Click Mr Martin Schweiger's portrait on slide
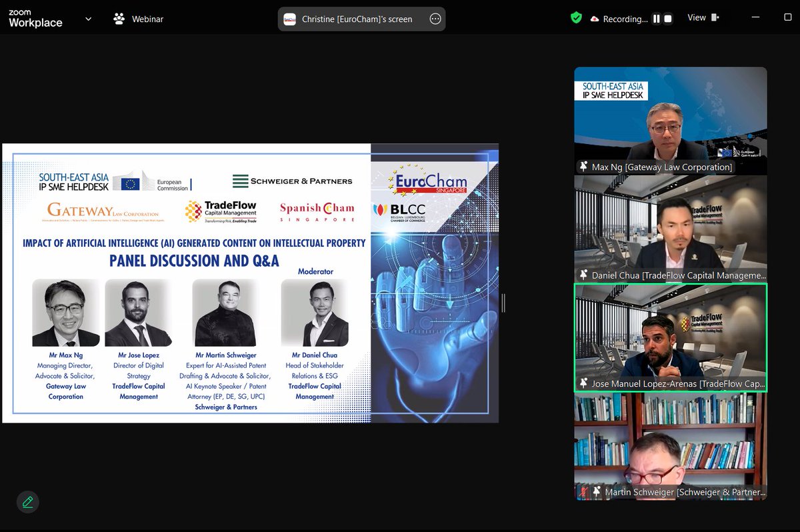The height and width of the screenshot is (532, 800). tap(226, 313)
